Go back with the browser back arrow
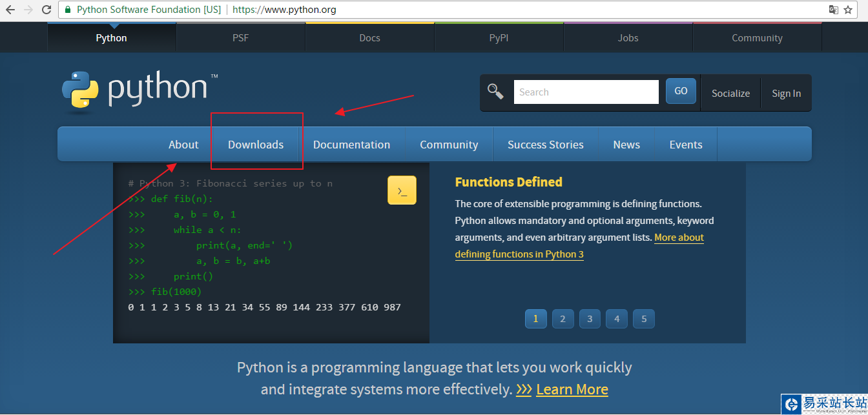Image resolution: width=868 pixels, height=415 pixels. [x=10, y=10]
